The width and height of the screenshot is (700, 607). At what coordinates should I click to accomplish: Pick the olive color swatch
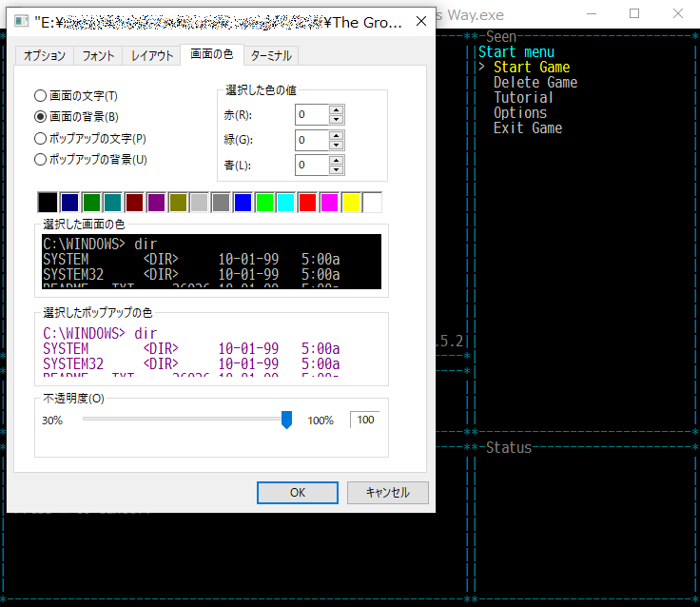[178, 203]
